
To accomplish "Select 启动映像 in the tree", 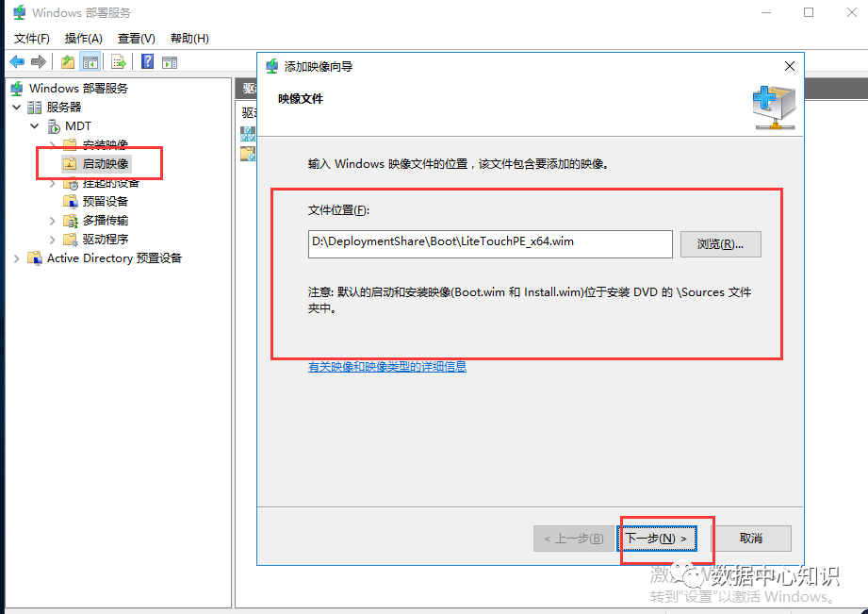I will tap(106, 164).
